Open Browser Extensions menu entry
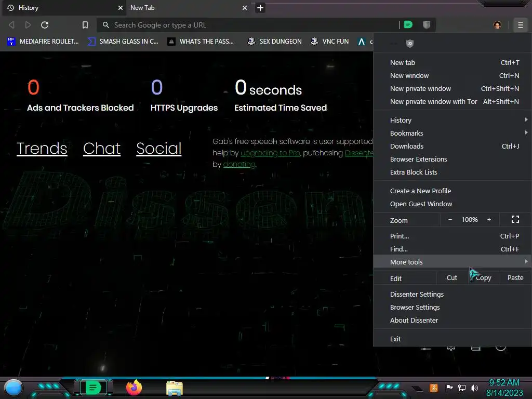 tap(453, 159)
